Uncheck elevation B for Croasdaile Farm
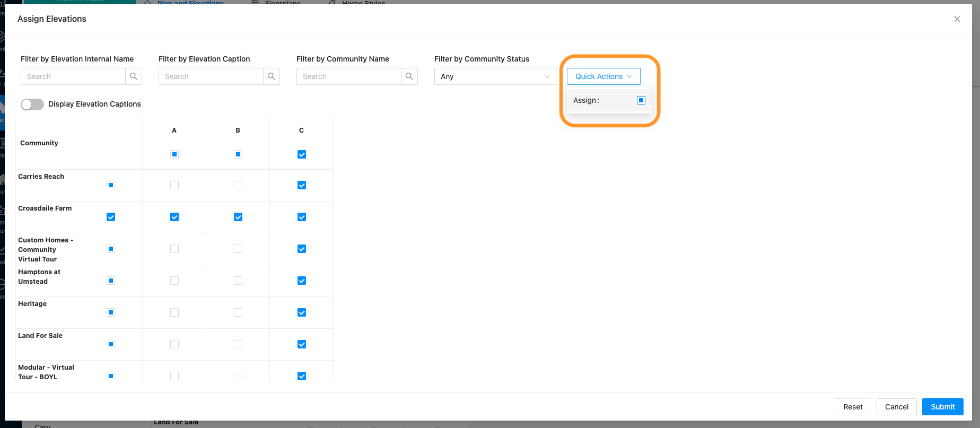 (238, 217)
